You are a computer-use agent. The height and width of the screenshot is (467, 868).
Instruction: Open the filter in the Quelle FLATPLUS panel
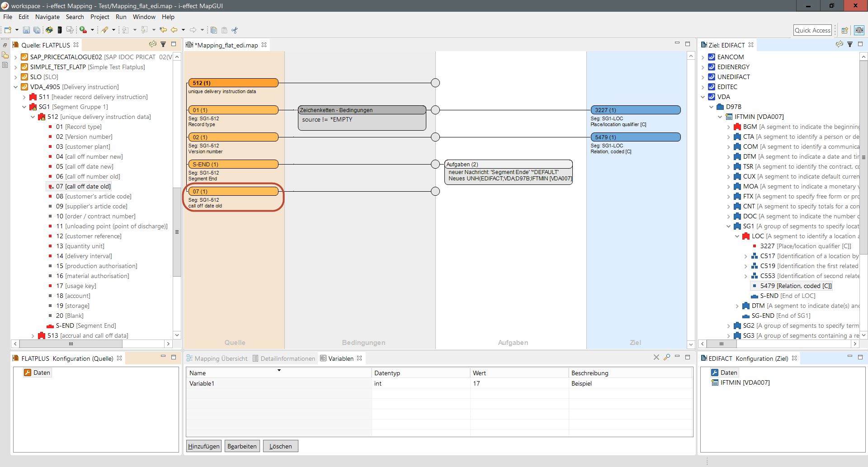(163, 44)
